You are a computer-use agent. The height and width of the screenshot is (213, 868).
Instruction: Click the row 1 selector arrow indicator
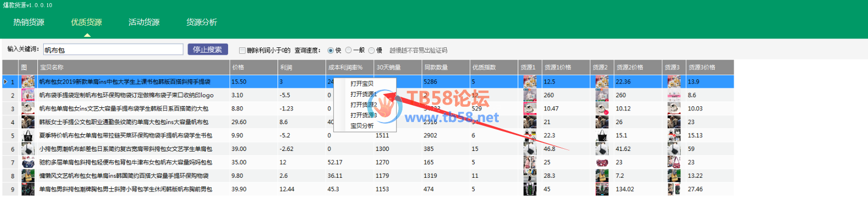coord(5,82)
